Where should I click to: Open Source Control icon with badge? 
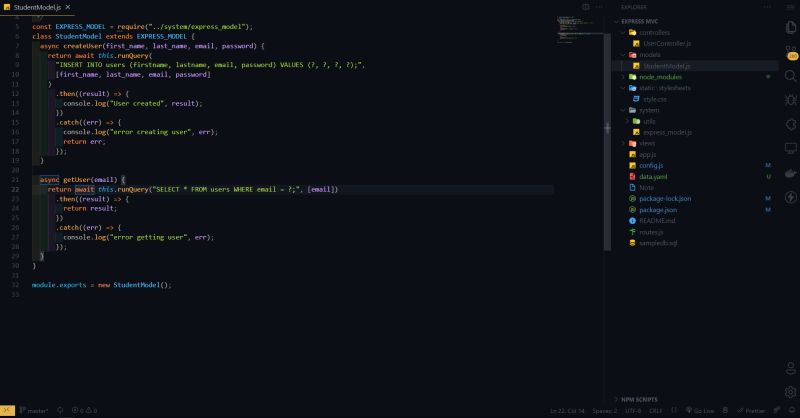click(x=791, y=52)
